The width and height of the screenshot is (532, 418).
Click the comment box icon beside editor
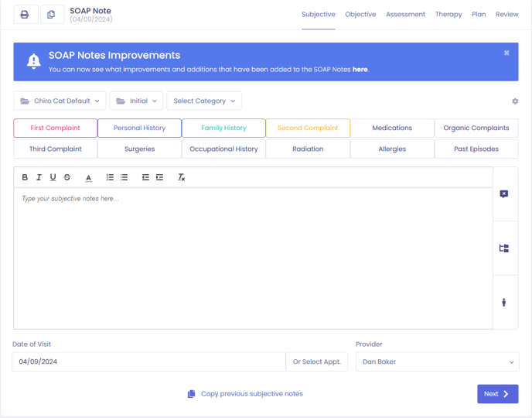(x=504, y=194)
